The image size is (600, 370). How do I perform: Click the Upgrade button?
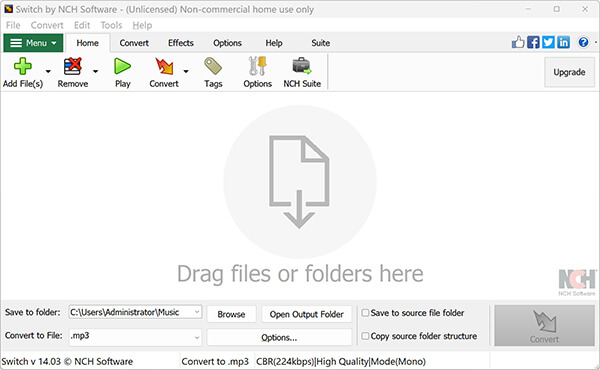pos(569,72)
